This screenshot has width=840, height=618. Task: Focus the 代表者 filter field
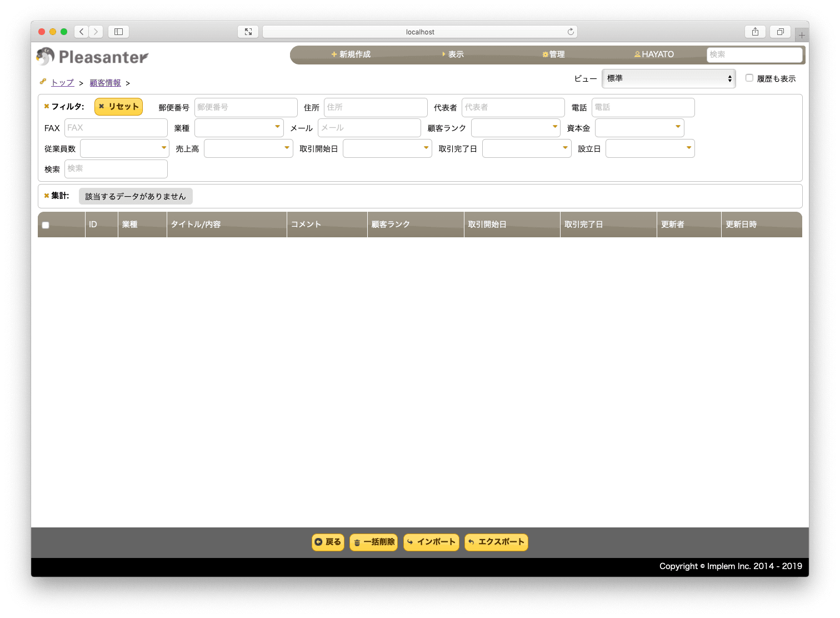513,107
